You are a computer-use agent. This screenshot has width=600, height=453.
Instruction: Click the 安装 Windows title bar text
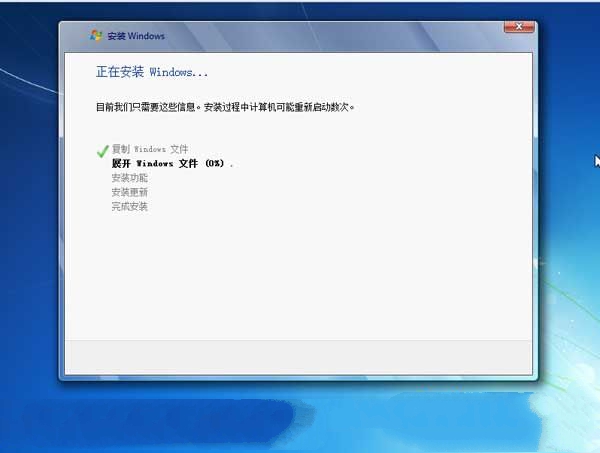(x=136, y=36)
